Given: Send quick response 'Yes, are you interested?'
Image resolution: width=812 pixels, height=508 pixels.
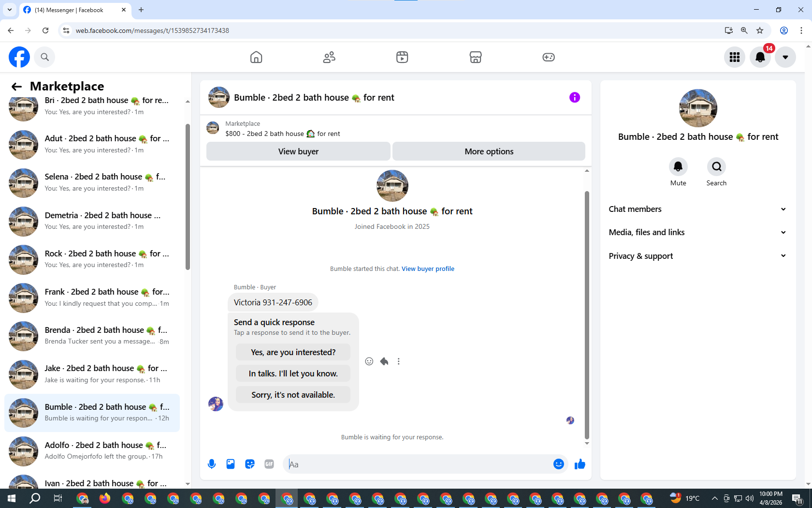Looking at the screenshot, I should tap(293, 352).
